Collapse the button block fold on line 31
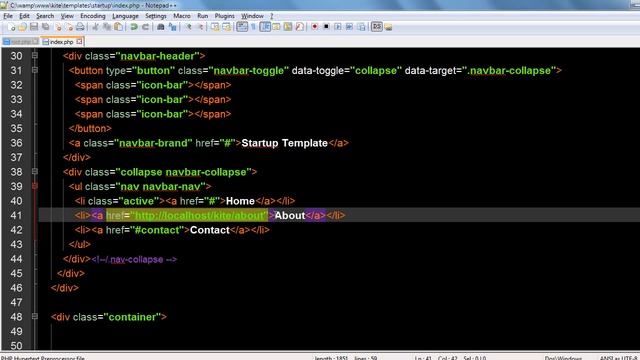 click(35, 70)
